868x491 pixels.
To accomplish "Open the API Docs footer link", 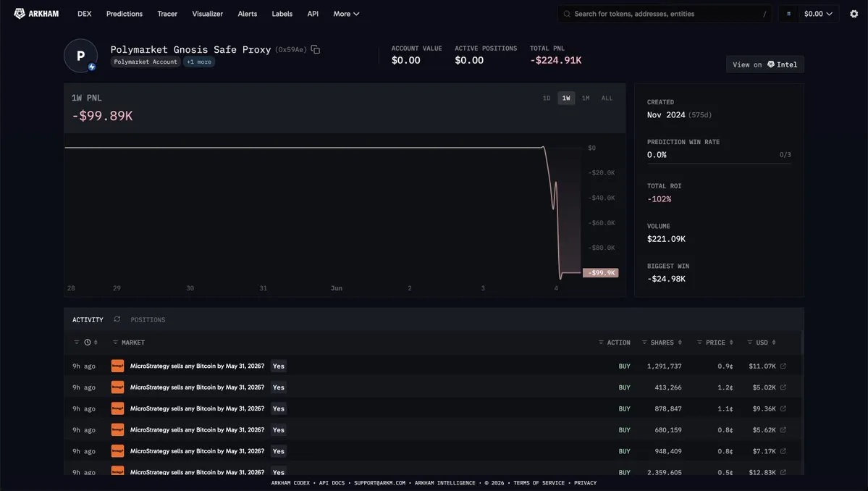I will pyautogui.click(x=332, y=483).
